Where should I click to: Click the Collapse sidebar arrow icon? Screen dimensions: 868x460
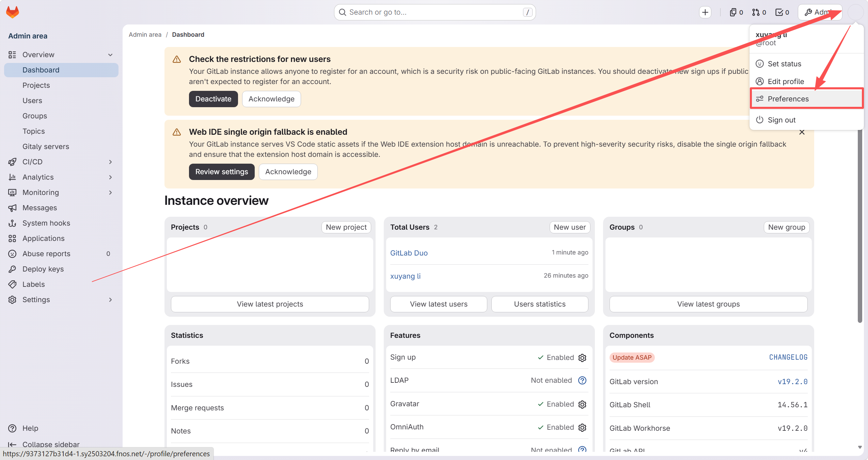12,444
